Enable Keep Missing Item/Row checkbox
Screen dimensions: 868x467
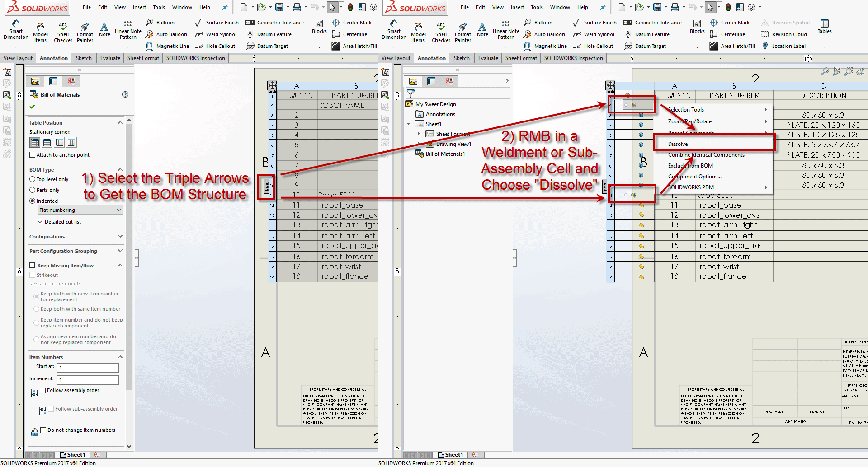click(x=32, y=266)
